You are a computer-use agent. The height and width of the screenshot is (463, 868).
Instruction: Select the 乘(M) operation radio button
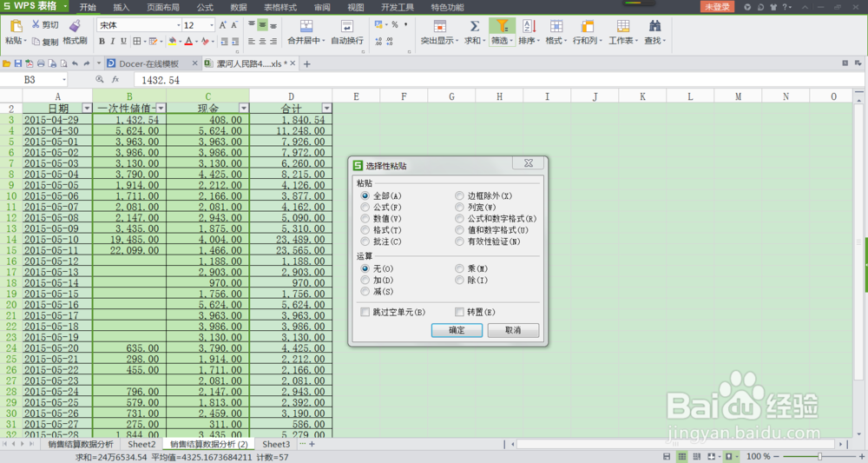(459, 268)
